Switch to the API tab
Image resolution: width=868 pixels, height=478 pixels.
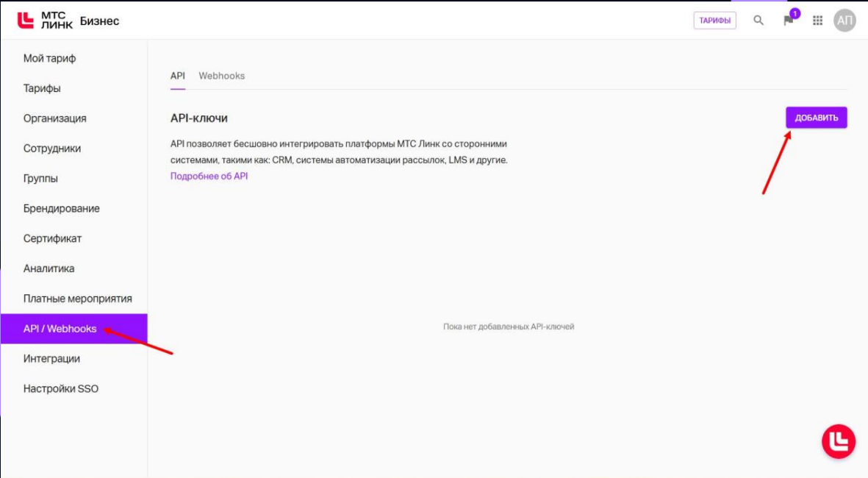tap(178, 76)
